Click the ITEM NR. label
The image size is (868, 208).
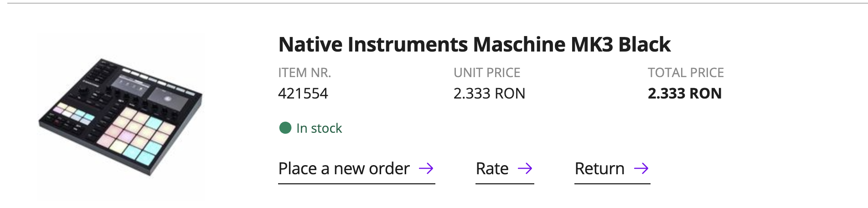pyautogui.click(x=305, y=73)
